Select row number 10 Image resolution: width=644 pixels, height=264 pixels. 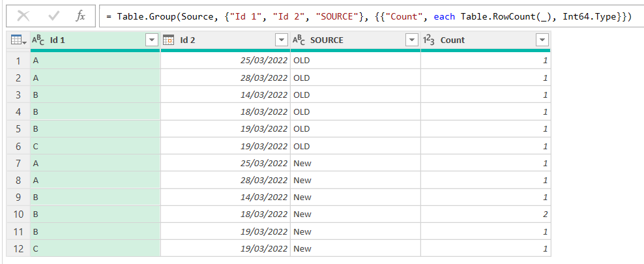(x=18, y=214)
